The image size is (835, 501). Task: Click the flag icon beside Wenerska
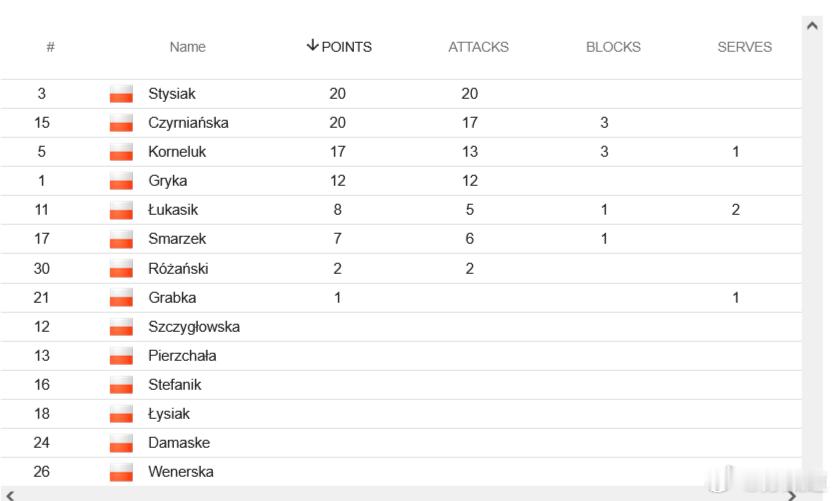pyautogui.click(x=121, y=472)
